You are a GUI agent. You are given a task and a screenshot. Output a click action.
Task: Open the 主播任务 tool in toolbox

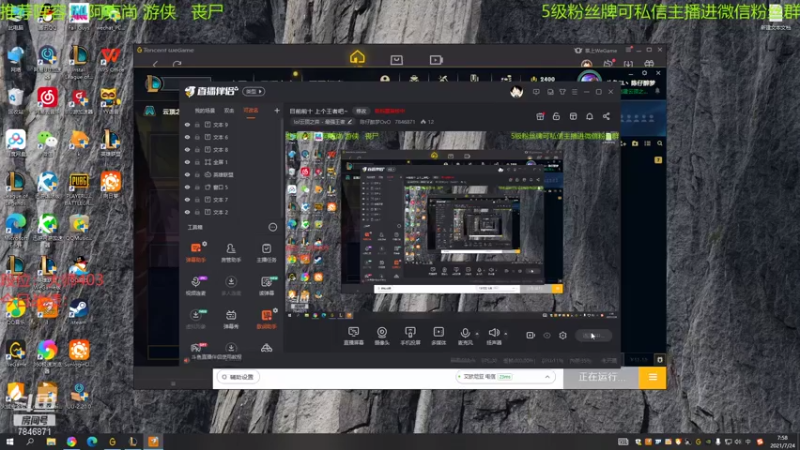(x=266, y=252)
